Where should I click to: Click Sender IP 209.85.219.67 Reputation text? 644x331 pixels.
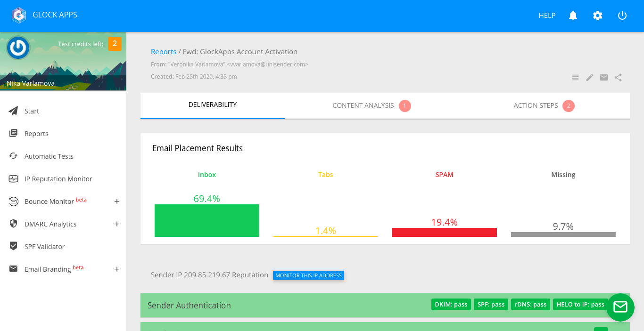[x=209, y=275]
